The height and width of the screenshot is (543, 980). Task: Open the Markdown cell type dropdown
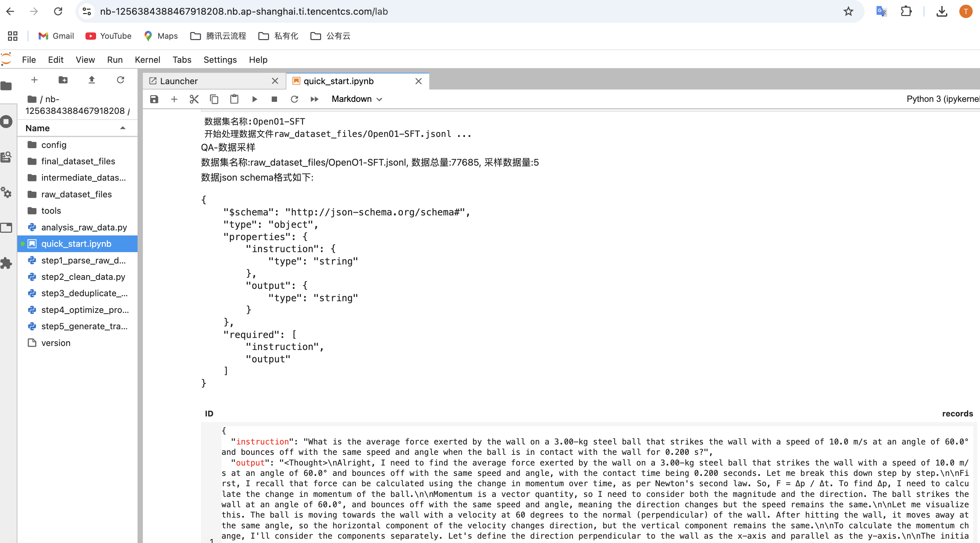coord(356,99)
